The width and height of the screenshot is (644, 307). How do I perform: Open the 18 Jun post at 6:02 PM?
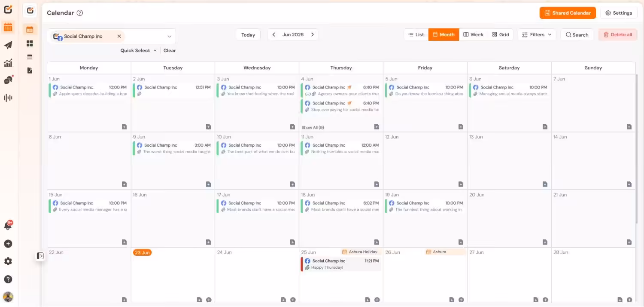(341, 206)
